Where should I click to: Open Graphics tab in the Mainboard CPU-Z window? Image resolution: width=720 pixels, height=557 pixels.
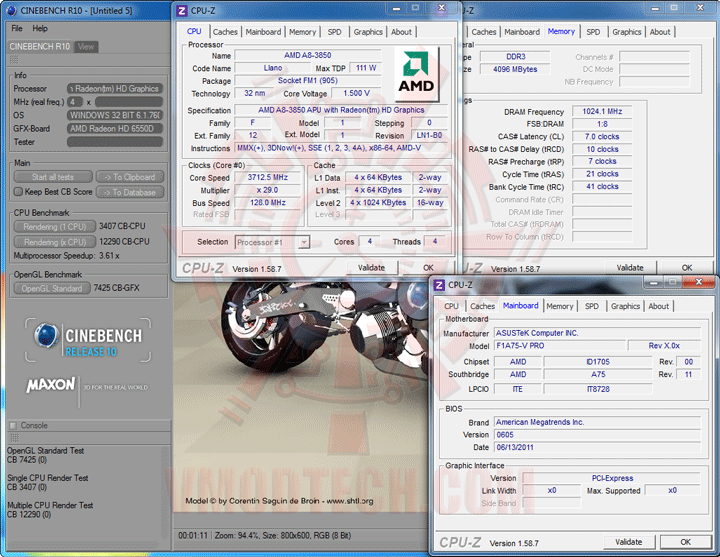pyautogui.click(x=625, y=306)
